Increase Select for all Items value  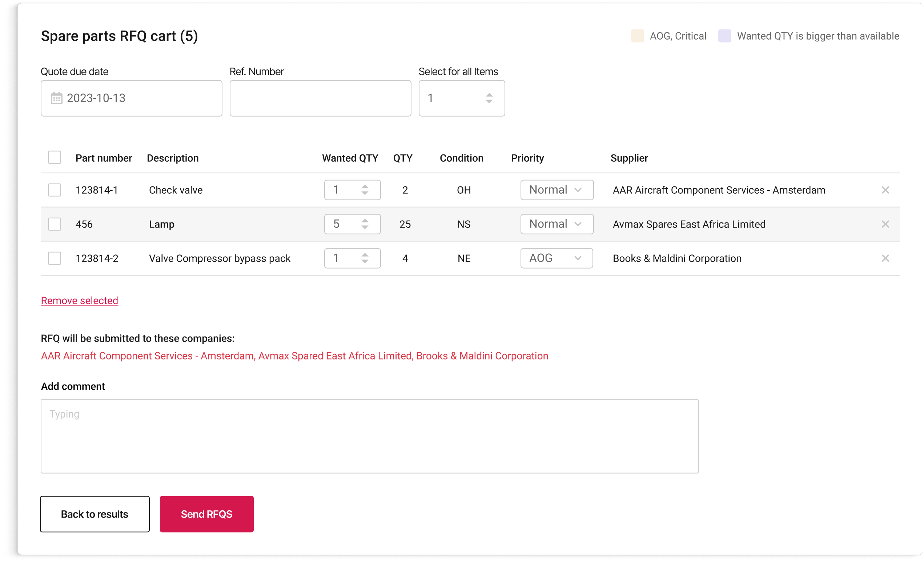point(489,95)
